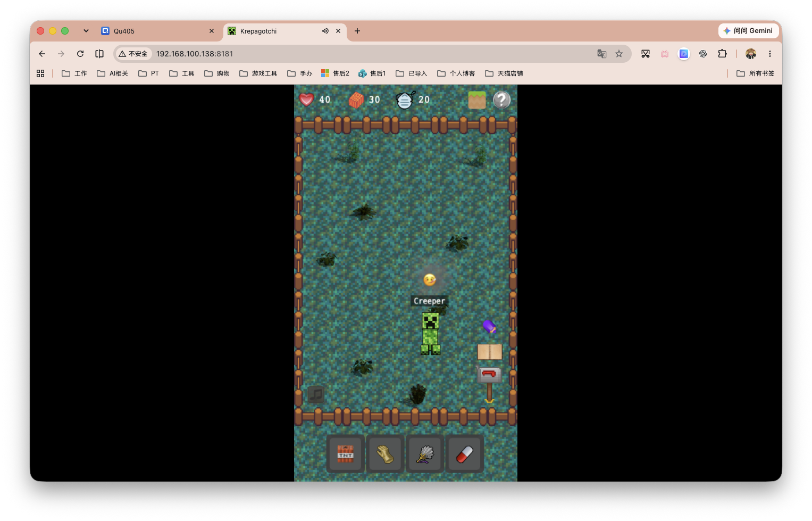
Task: Open the PT bookmark folder
Action: [149, 73]
